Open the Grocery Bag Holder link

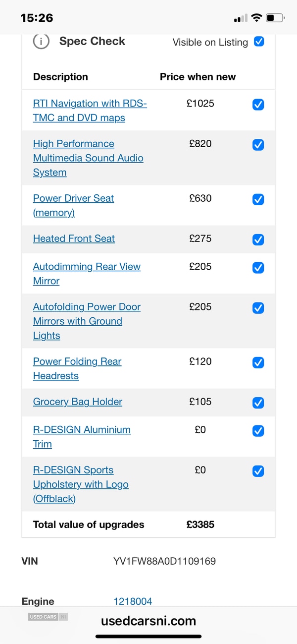point(77,402)
